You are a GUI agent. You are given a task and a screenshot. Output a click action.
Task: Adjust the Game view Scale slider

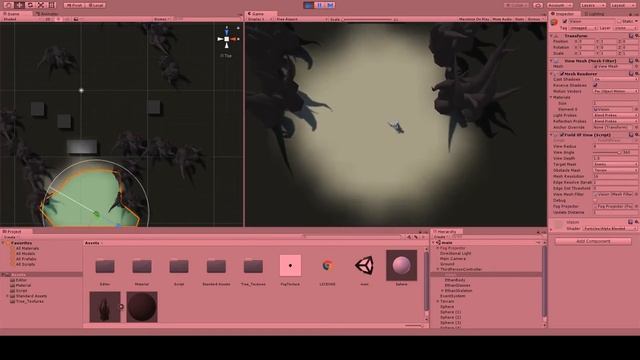tap(368, 19)
